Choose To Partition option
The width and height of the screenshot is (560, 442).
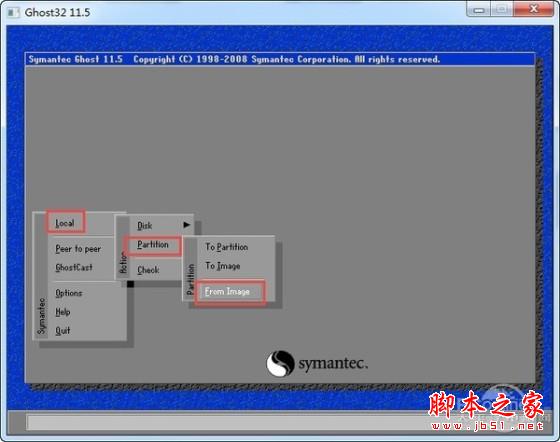[x=226, y=247]
